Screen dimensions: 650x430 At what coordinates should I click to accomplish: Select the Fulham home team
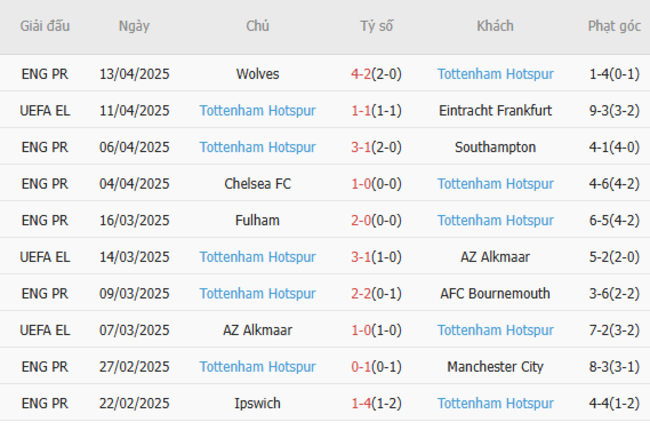tap(258, 220)
